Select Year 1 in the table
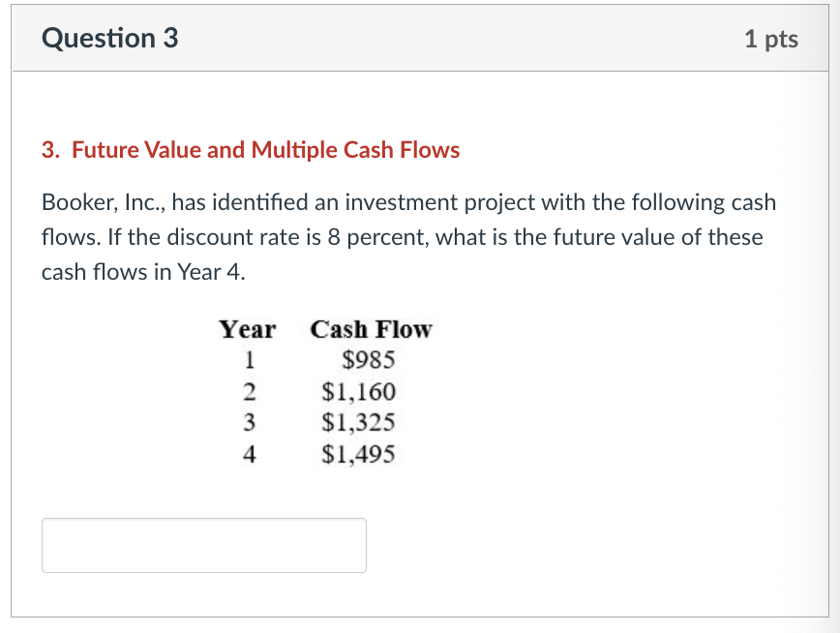The width and height of the screenshot is (840, 633). click(x=250, y=359)
